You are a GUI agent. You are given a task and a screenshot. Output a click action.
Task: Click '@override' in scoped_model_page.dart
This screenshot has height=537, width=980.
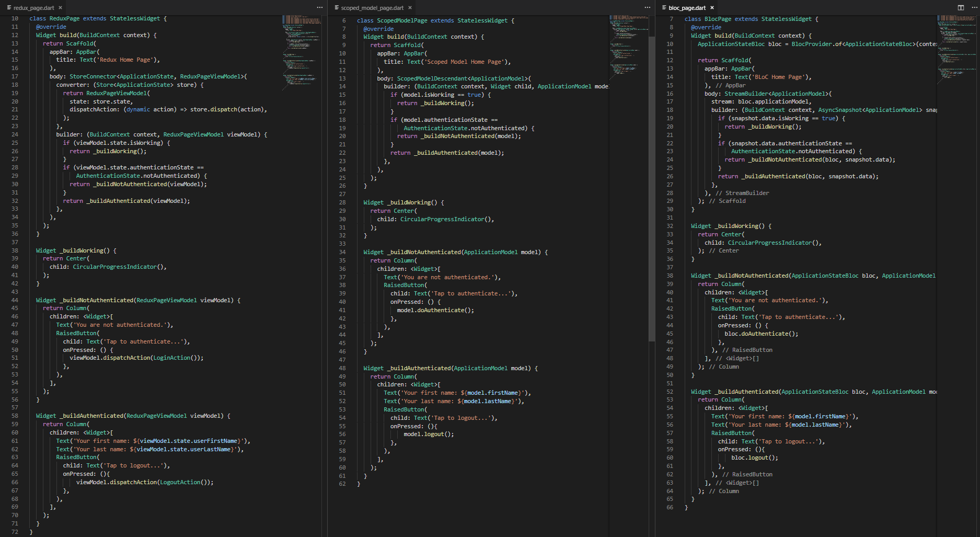(x=379, y=29)
